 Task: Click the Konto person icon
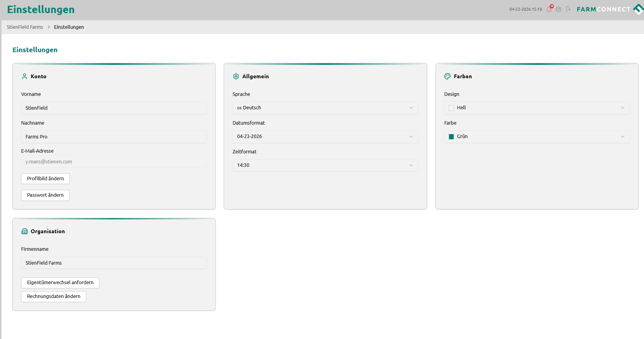tap(25, 76)
